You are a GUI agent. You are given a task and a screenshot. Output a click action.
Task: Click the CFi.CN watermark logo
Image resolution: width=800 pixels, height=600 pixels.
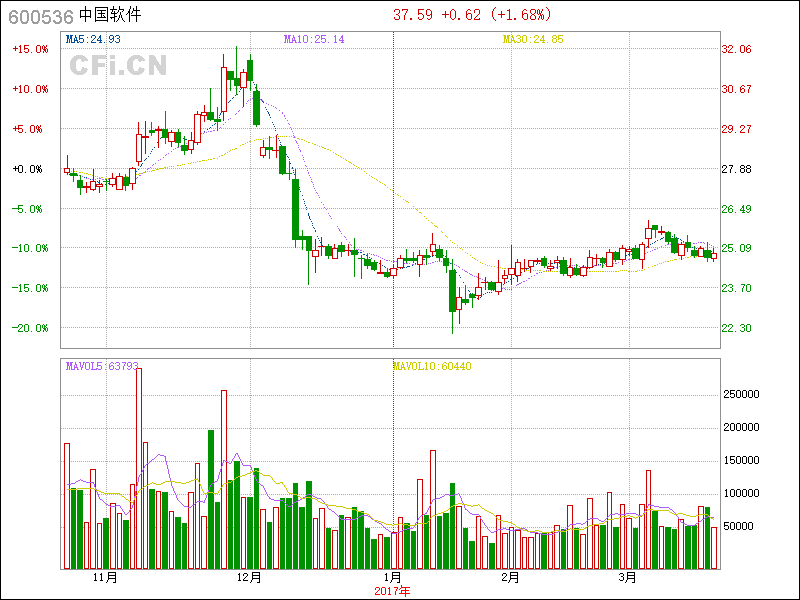[117, 66]
